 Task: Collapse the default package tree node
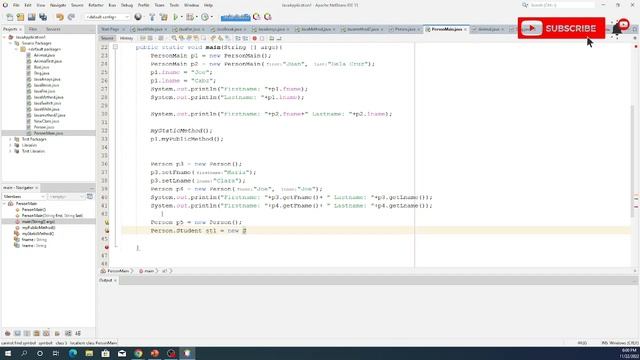tap(17, 49)
